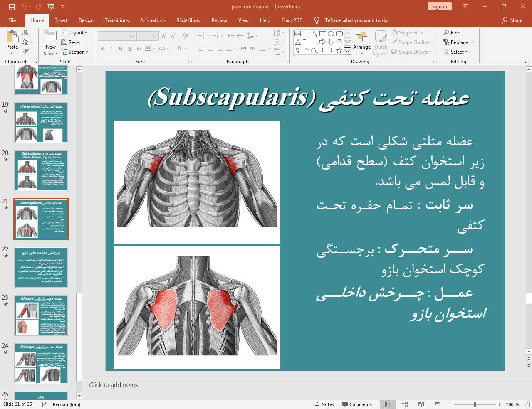This screenshot has height=409, width=532.
Task: Switch to Slide Sorter view
Action: tap(405, 404)
